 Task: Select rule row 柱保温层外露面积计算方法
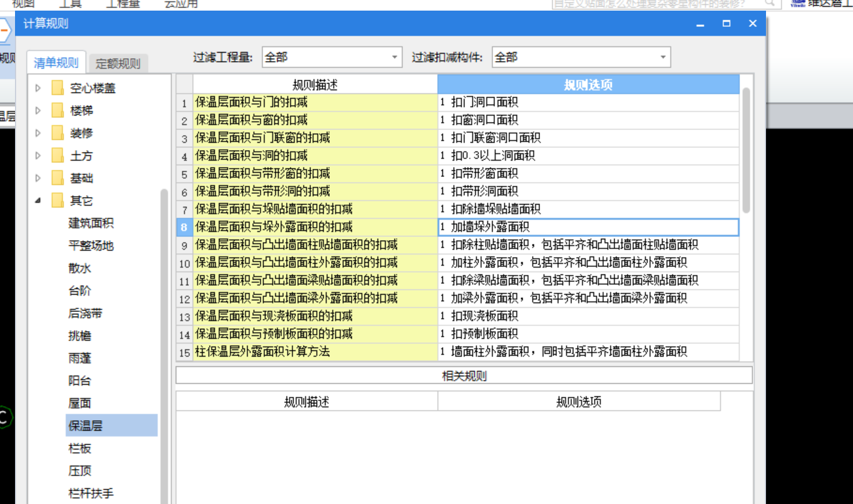click(315, 352)
